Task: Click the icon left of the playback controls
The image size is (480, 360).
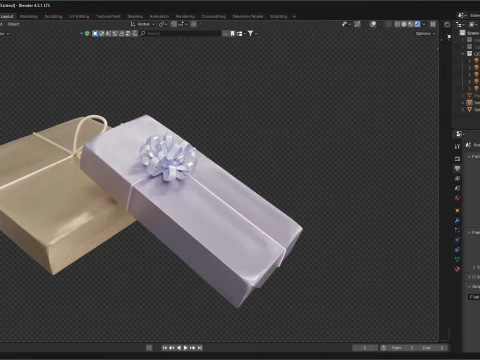Action: 149,348
